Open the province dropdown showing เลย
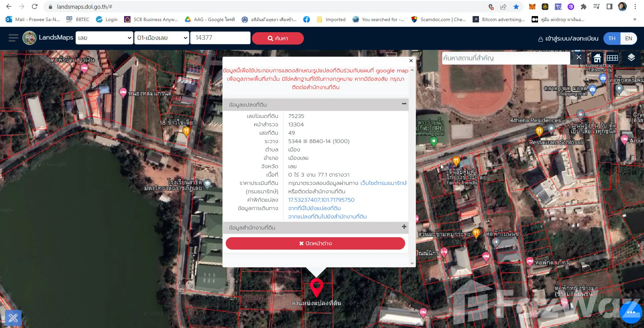The image size is (644, 328). click(x=104, y=38)
